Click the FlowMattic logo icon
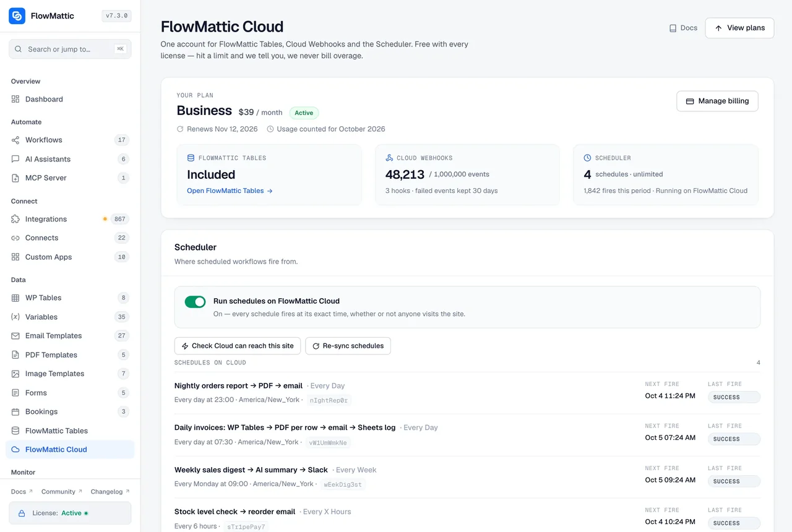Screen dimensions: 792x532 (17, 16)
